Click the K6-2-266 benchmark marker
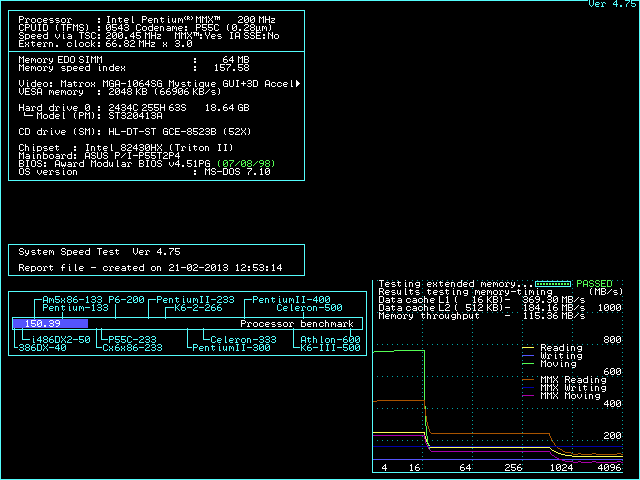 pos(198,308)
